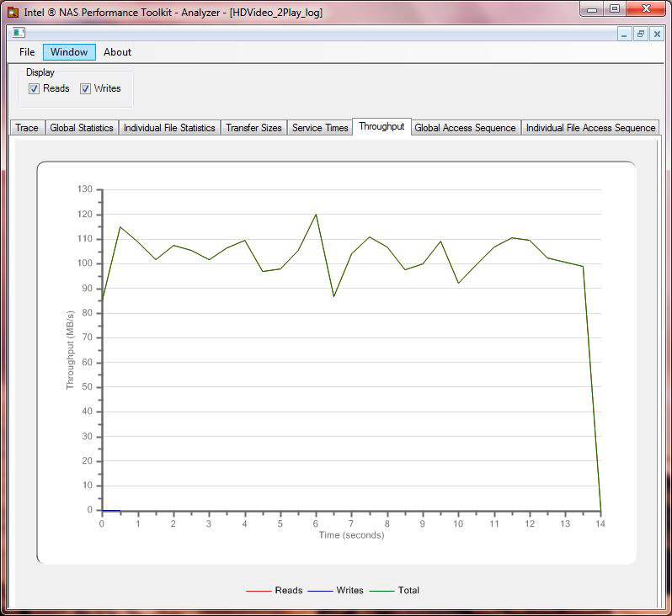Image resolution: width=672 pixels, height=616 pixels.
Task: Open the Window menu
Action: click(69, 52)
